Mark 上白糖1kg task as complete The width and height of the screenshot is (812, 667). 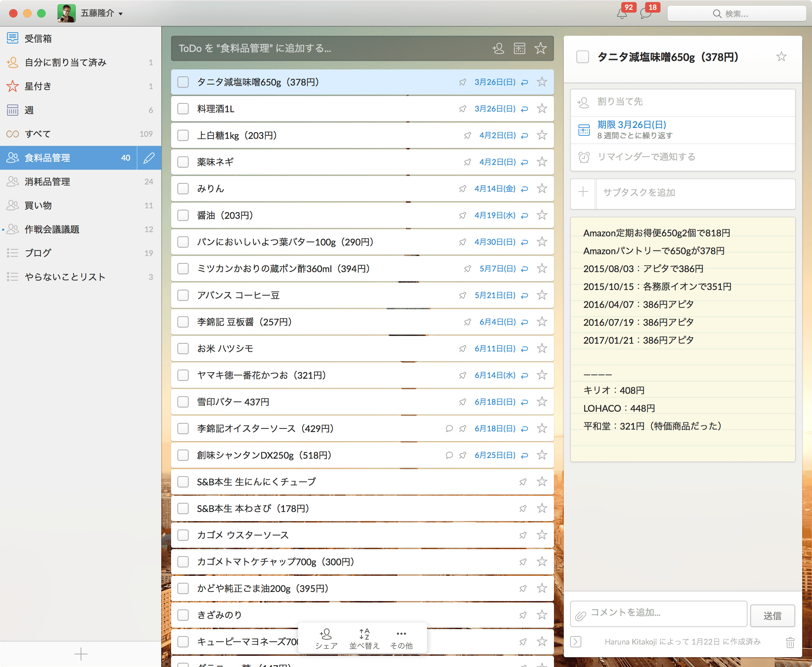pyautogui.click(x=183, y=135)
